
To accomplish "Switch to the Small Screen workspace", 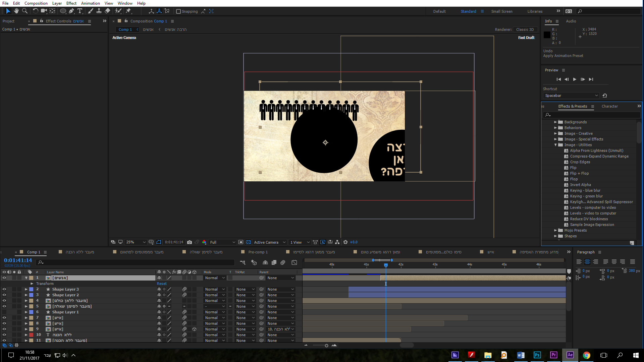I will (x=501, y=11).
